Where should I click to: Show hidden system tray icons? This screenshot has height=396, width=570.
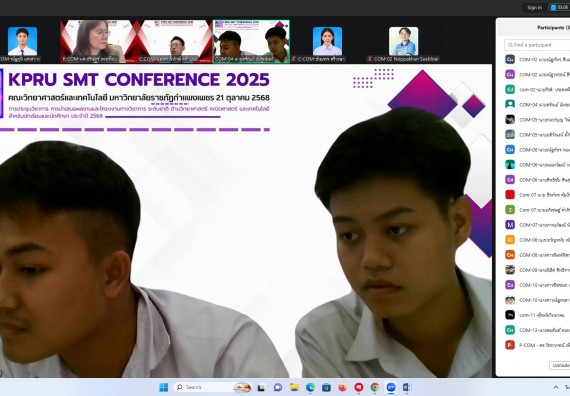556,388
